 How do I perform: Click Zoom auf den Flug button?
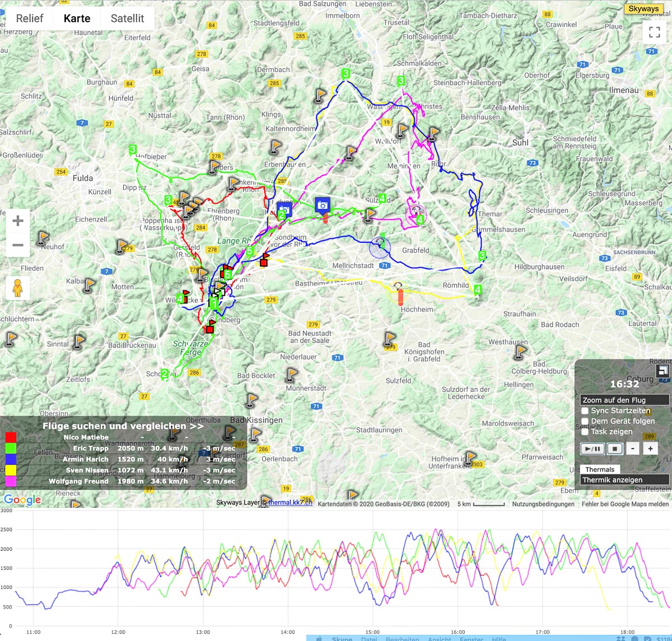tap(624, 400)
